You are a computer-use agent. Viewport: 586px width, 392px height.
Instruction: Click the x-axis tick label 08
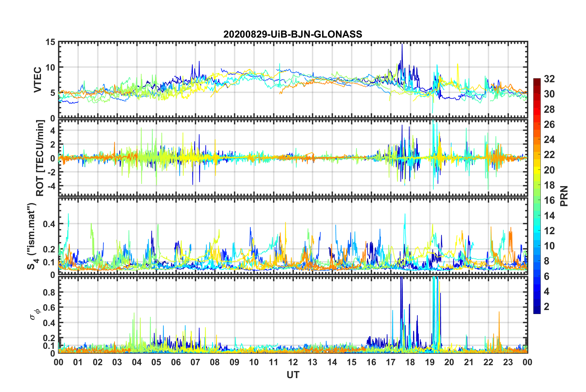215,362
